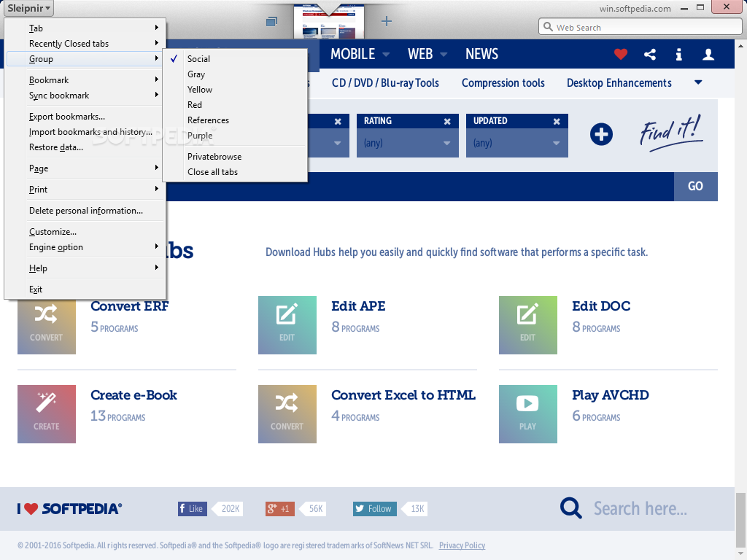Click the user account icon
This screenshot has width=747, height=560.
click(708, 54)
